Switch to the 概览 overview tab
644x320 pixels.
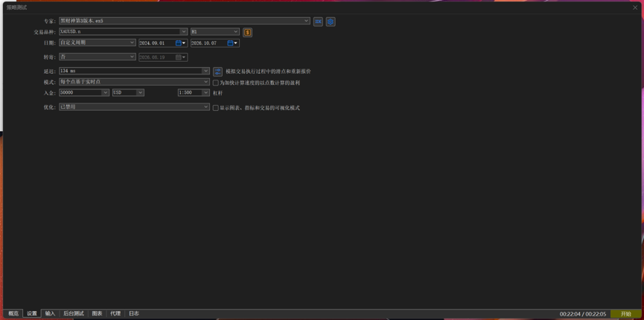(13, 313)
